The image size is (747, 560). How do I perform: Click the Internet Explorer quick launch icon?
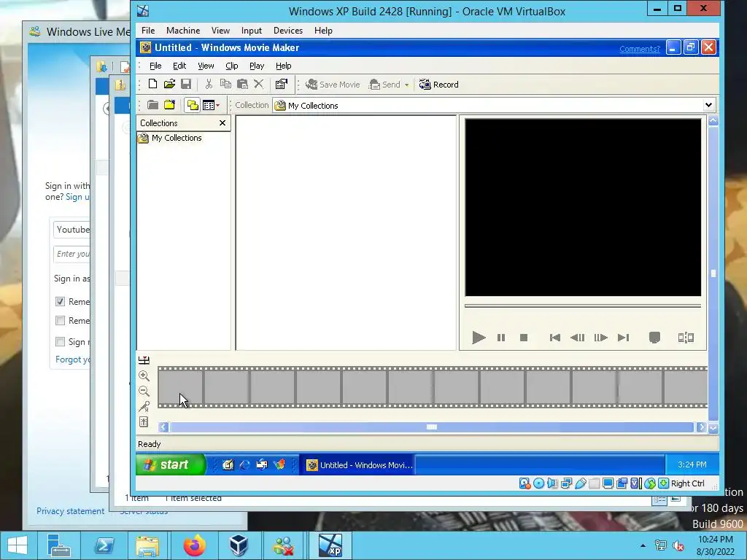[x=244, y=464]
